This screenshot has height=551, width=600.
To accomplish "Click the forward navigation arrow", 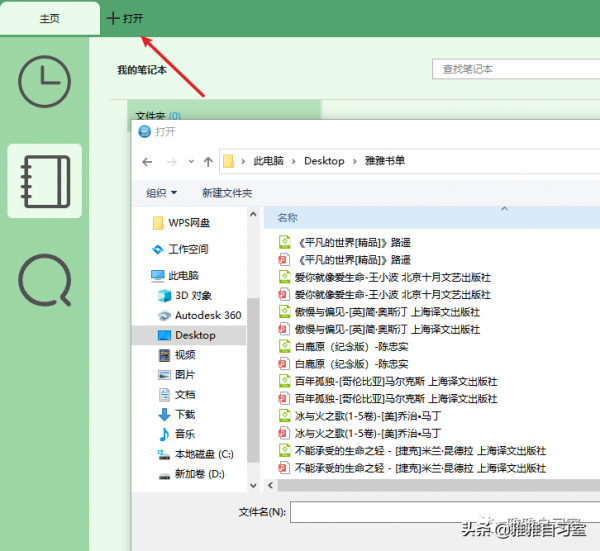I will point(172,162).
